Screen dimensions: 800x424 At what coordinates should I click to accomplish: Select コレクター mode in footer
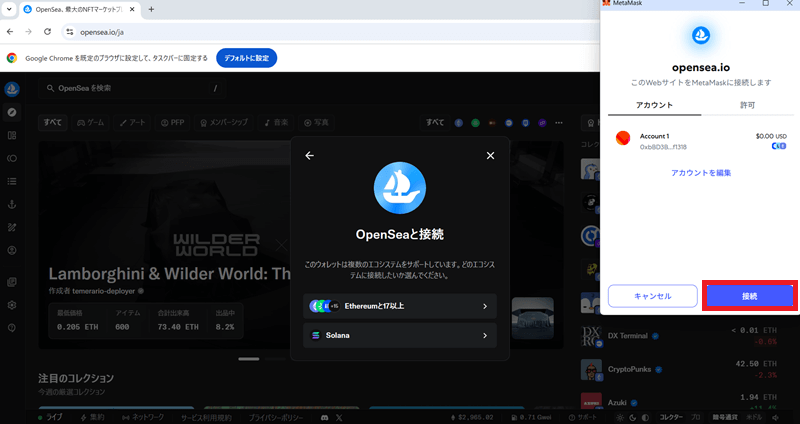click(x=671, y=417)
